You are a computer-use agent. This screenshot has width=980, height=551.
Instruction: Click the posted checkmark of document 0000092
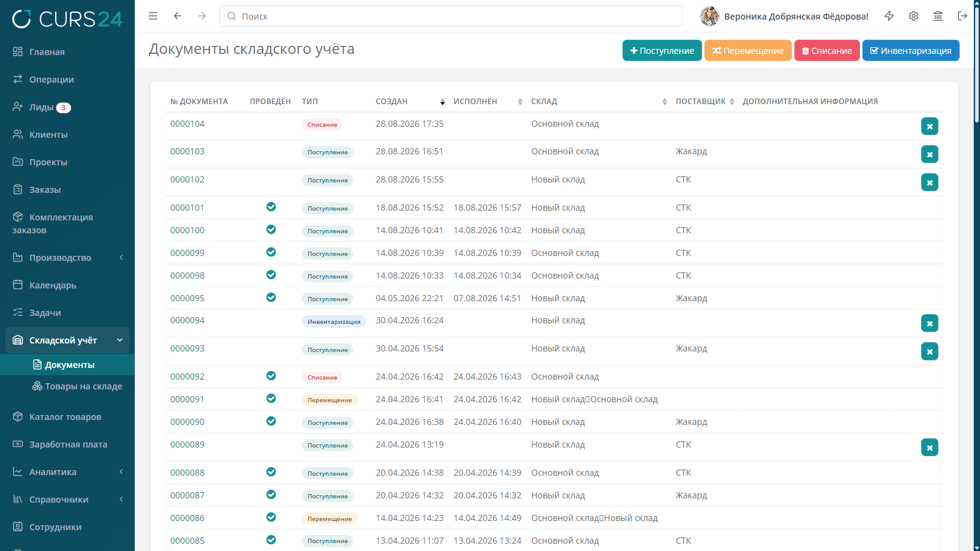click(271, 376)
